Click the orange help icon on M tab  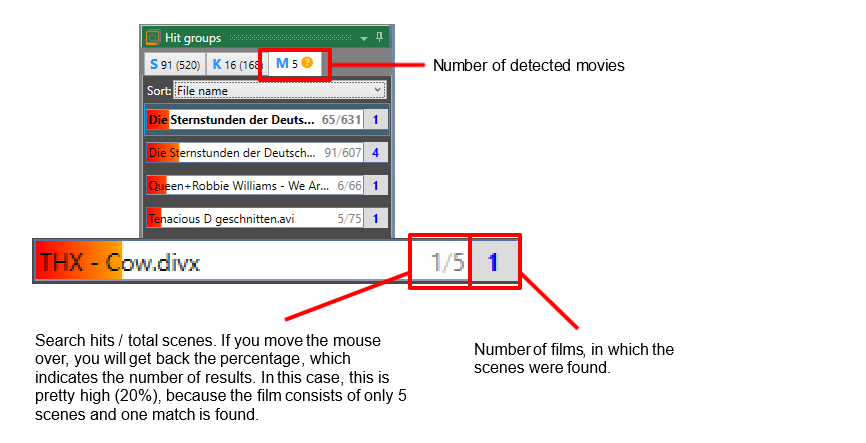pyautogui.click(x=308, y=62)
